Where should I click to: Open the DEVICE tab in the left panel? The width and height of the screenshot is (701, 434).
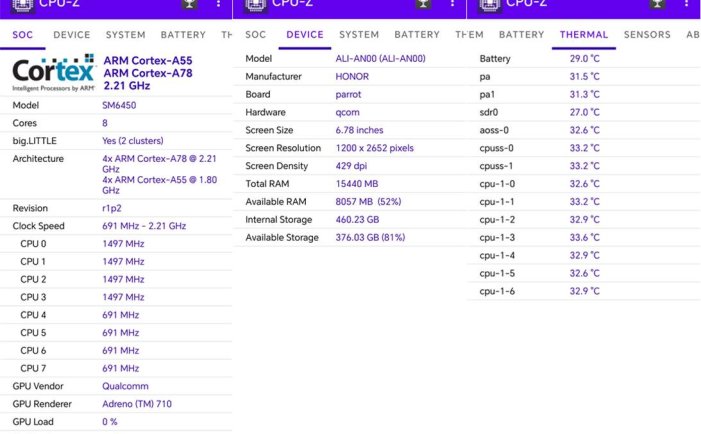tap(71, 34)
